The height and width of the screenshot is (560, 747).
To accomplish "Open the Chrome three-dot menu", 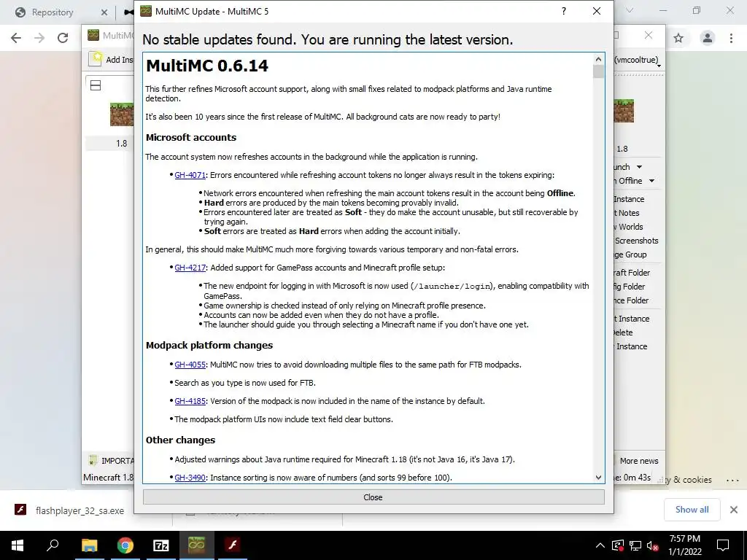I will tap(731, 38).
